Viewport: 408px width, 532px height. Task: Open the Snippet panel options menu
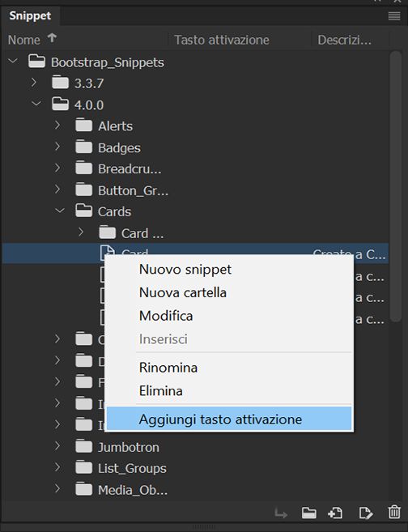coord(394,16)
